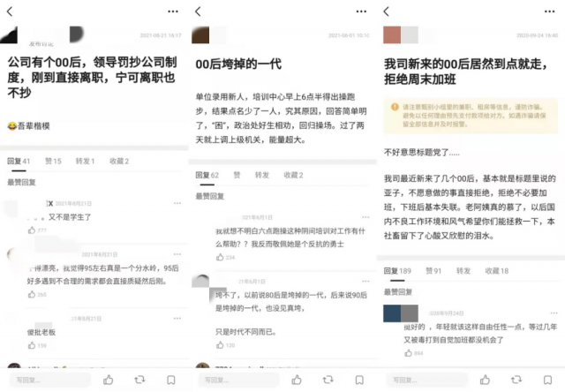Tap '最赞回复' label on middle post
This screenshot has height=392, width=565.
tap(210, 196)
